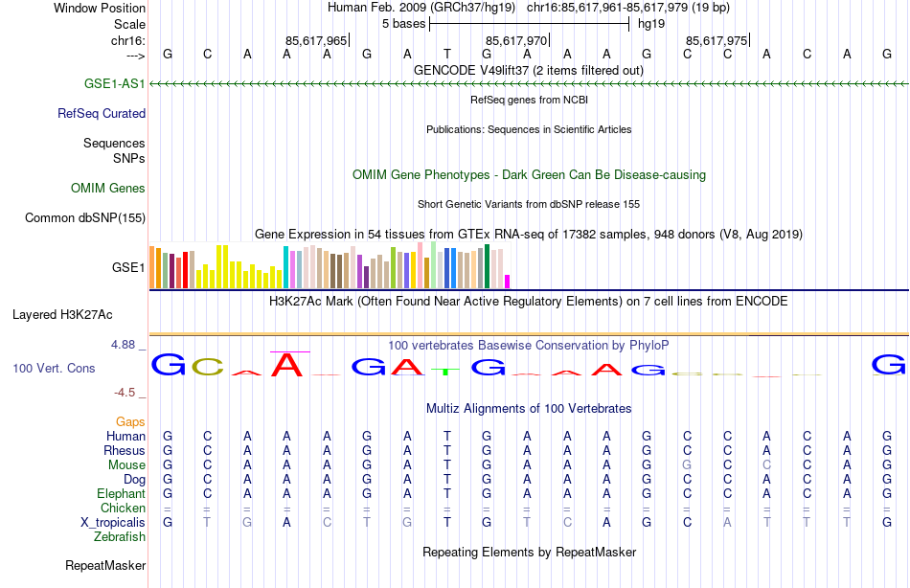Click the Chicken species row label

coord(123,508)
